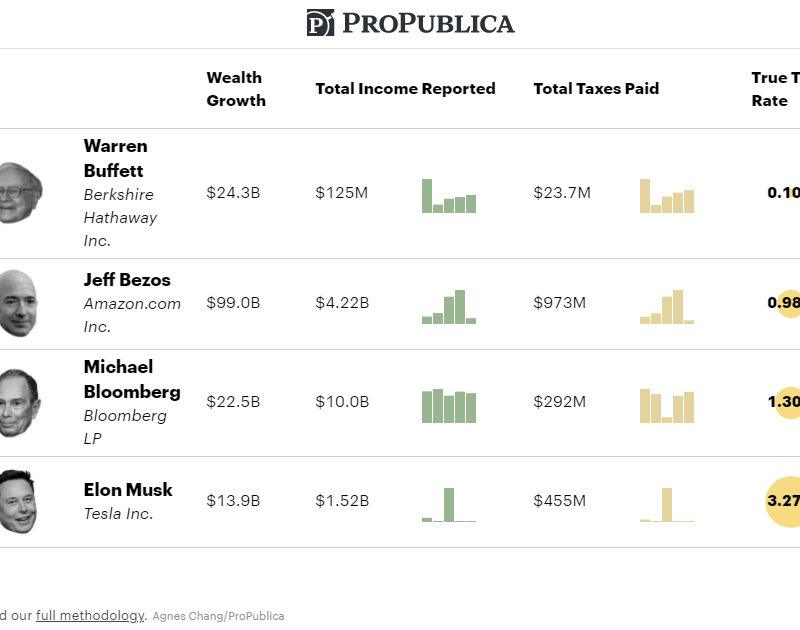
Task: Open the full methodology link
Action: 90,616
